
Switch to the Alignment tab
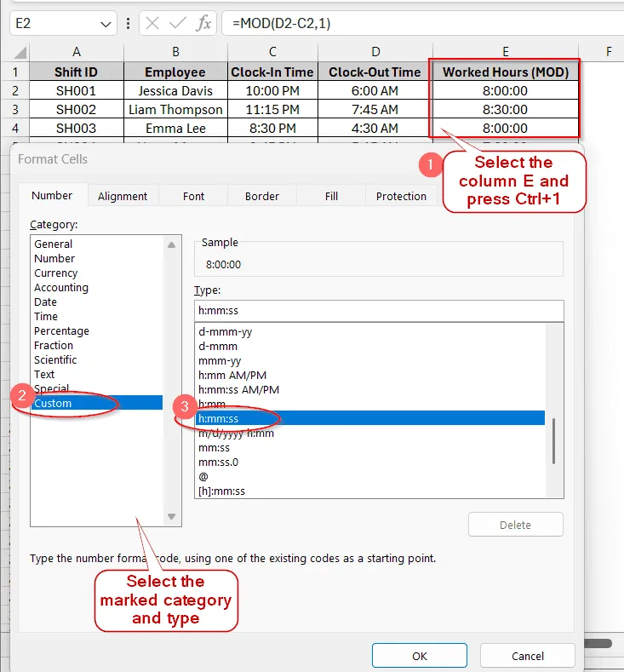point(123,196)
